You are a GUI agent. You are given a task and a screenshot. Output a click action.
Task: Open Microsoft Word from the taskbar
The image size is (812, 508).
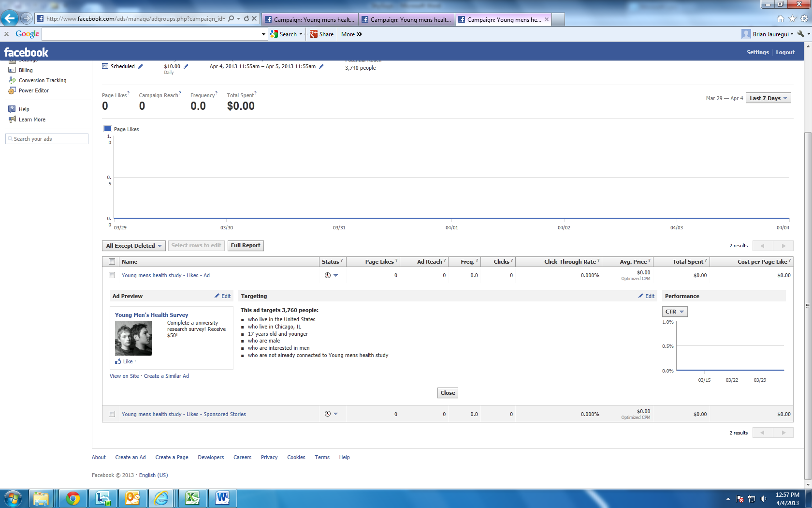click(x=222, y=498)
